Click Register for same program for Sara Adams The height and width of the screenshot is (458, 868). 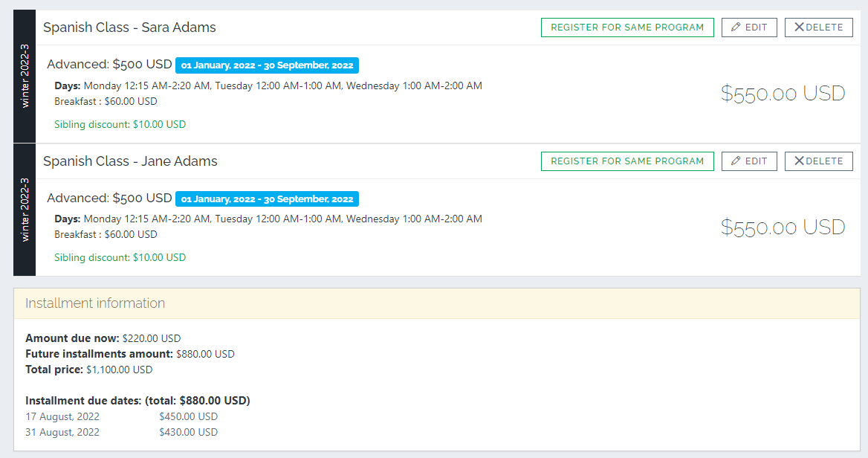627,27
